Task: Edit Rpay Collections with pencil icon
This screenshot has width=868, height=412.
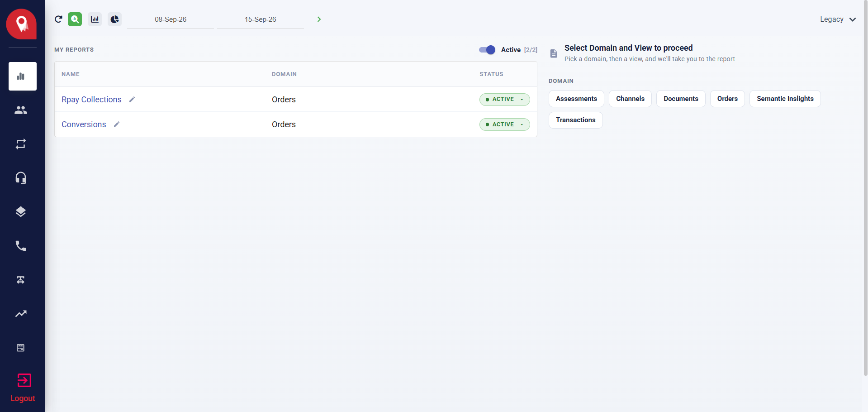Action: (132, 99)
